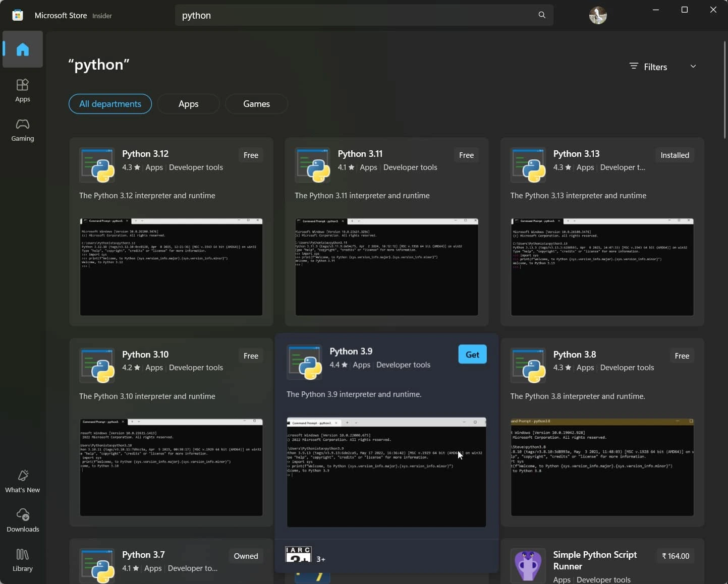
Task: Click the ₹164.00 price button
Action: 675,556
